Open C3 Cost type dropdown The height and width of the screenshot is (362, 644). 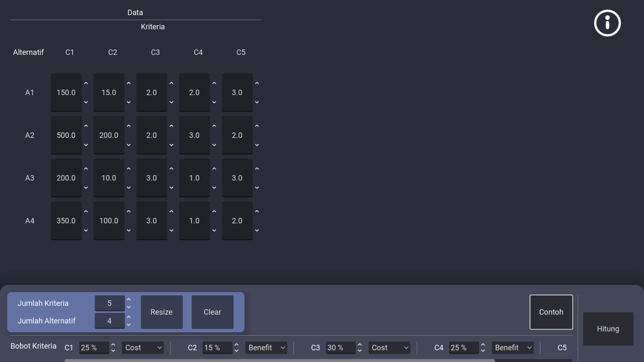click(389, 348)
